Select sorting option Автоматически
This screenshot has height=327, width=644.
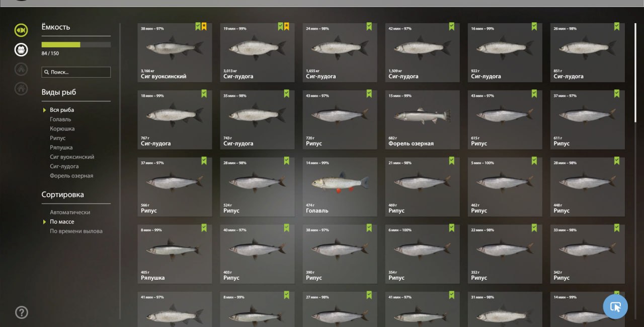[x=70, y=212]
